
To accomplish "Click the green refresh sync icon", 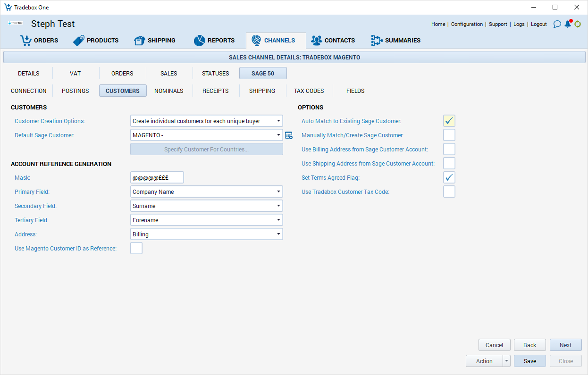I will point(578,24).
